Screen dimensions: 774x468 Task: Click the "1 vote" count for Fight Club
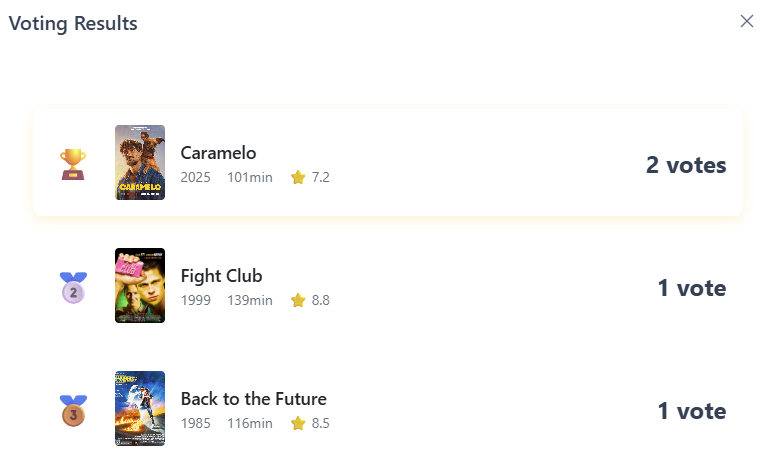click(692, 288)
